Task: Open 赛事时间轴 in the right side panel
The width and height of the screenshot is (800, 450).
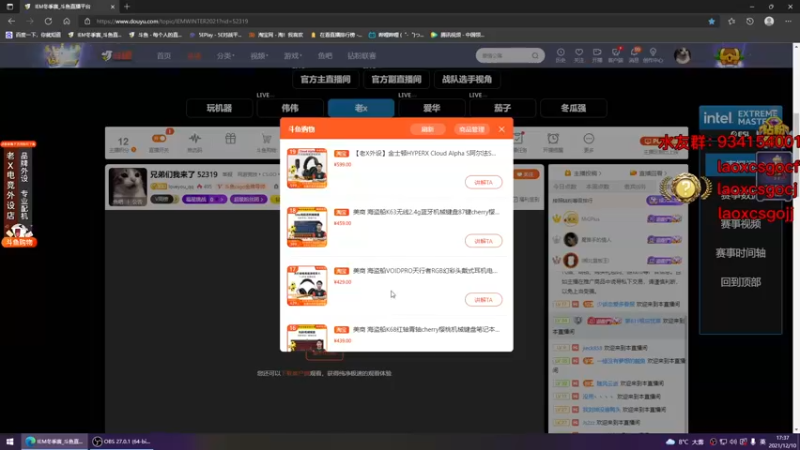Action: [x=741, y=253]
